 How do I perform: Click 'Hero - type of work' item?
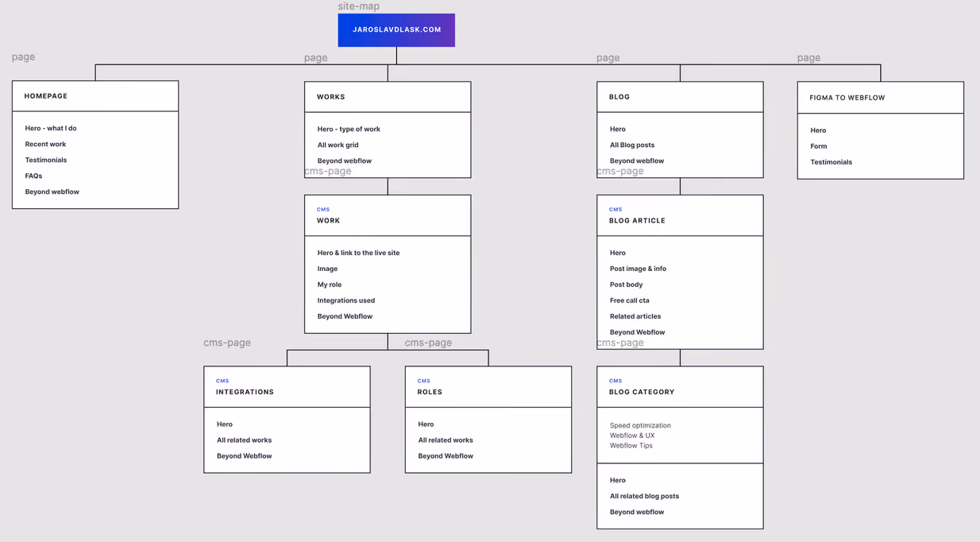click(x=349, y=129)
